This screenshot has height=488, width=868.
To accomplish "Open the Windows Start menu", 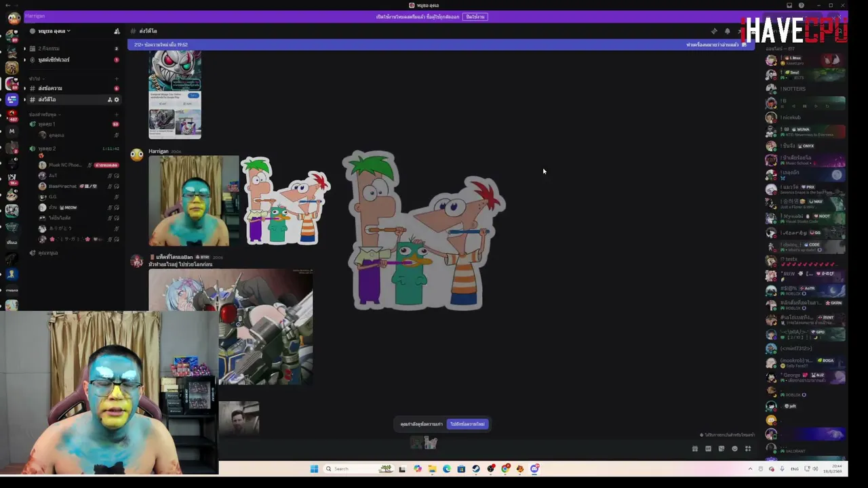I will 314,469.
